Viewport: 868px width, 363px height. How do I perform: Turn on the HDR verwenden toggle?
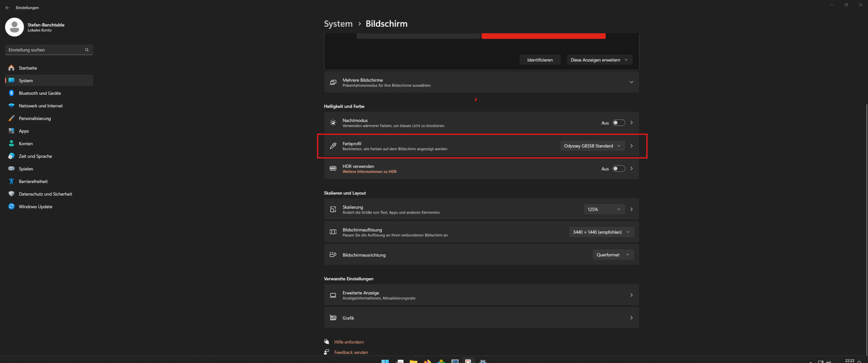(x=618, y=168)
